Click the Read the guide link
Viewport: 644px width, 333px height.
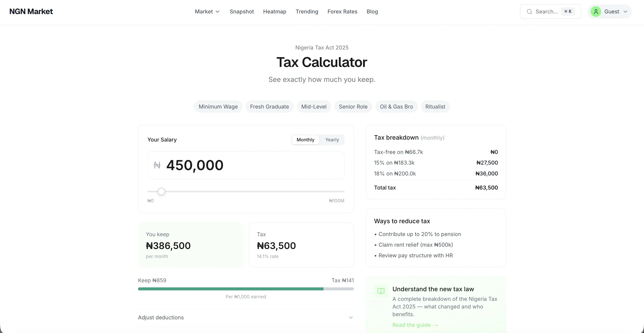pyautogui.click(x=415, y=325)
